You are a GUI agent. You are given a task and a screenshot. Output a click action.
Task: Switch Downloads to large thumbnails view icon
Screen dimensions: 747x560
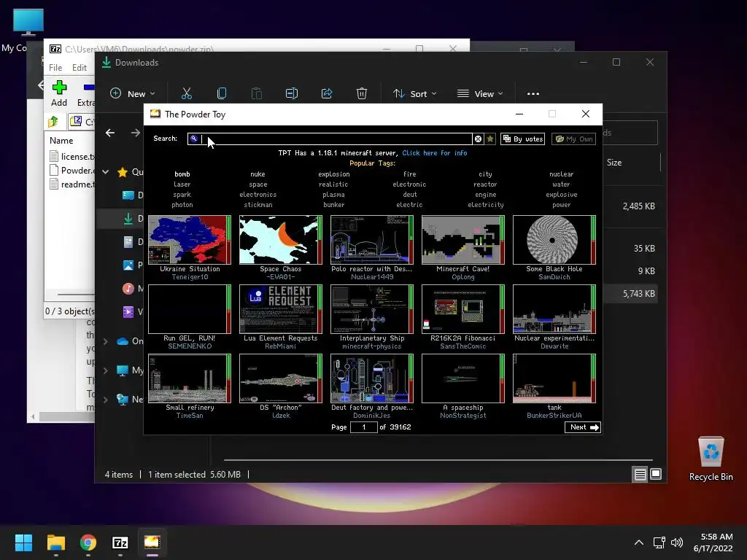tap(656, 474)
